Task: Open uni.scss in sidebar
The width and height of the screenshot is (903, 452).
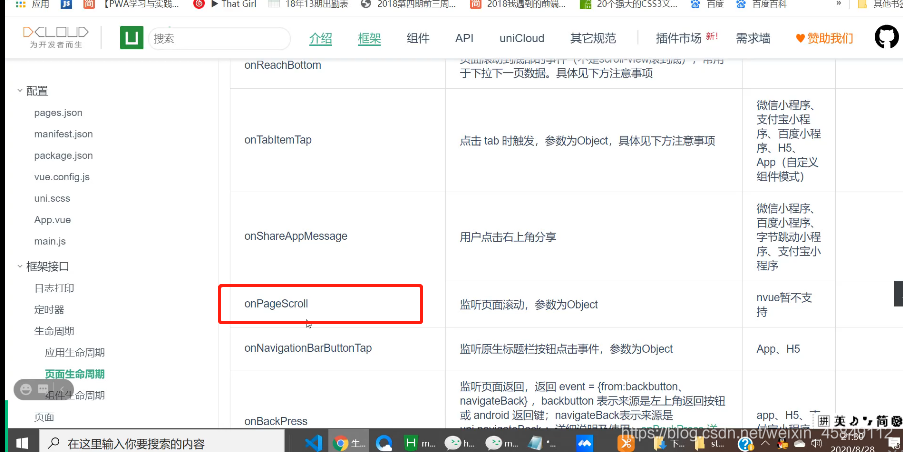Action: (x=52, y=198)
